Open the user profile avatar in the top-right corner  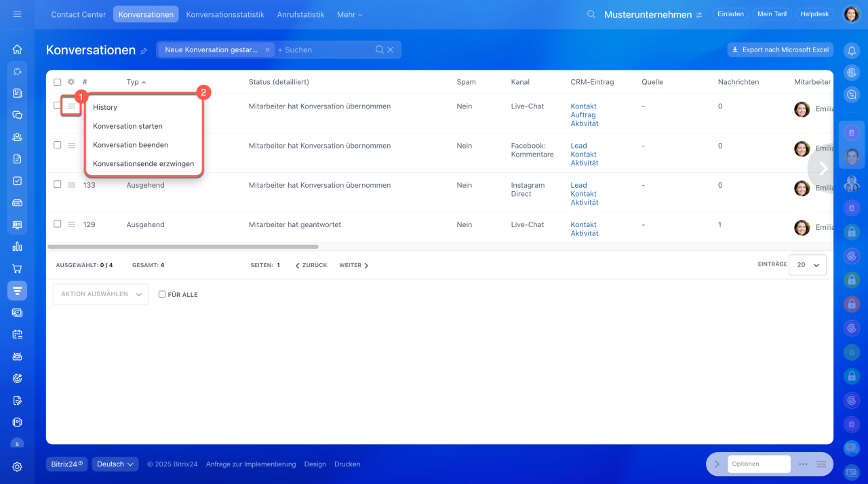(851, 14)
